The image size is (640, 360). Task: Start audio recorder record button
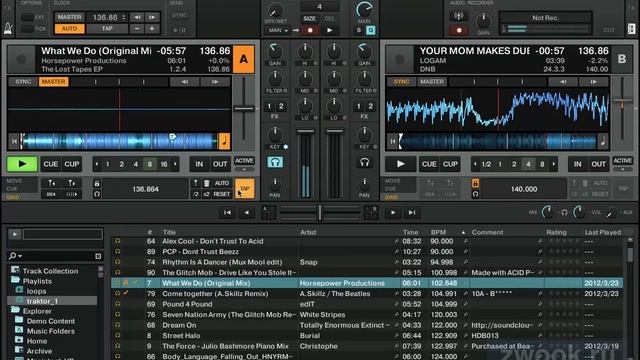coord(459,30)
